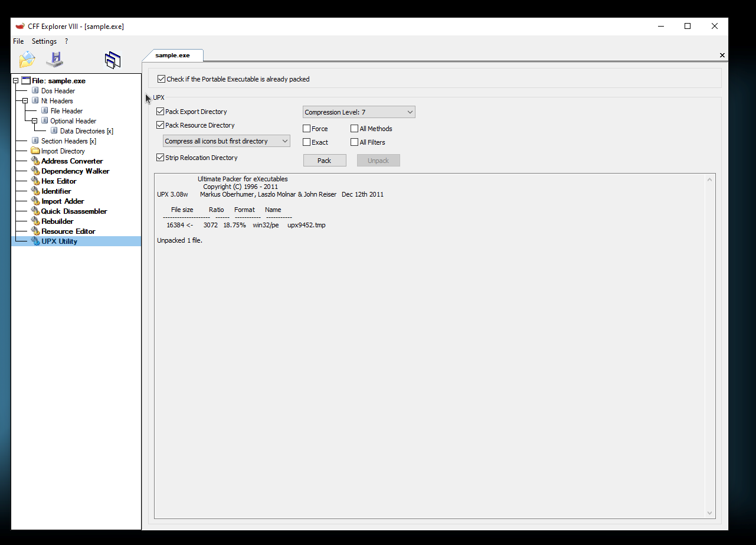756x545 pixels.
Task: Click the Dependency Walker tool icon
Action: [x=35, y=171]
